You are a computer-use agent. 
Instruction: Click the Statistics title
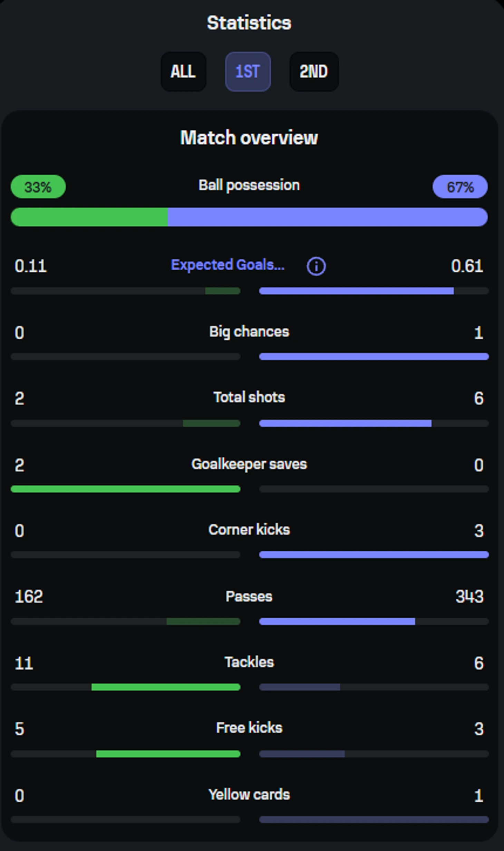[x=249, y=23]
